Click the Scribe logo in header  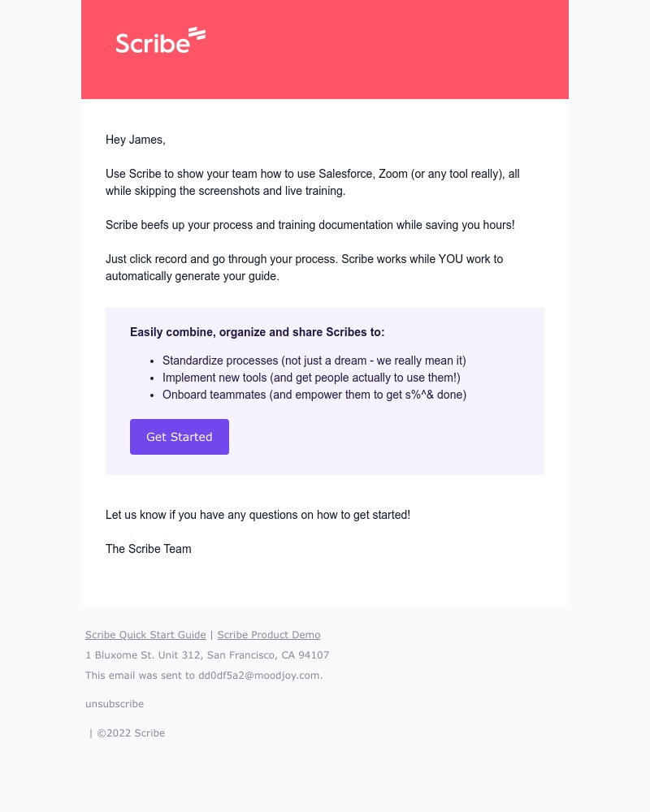(x=160, y=41)
